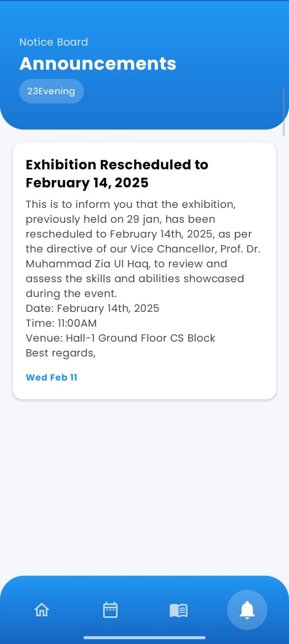
Task: Select the bell announcements icon
Action: coord(247,610)
